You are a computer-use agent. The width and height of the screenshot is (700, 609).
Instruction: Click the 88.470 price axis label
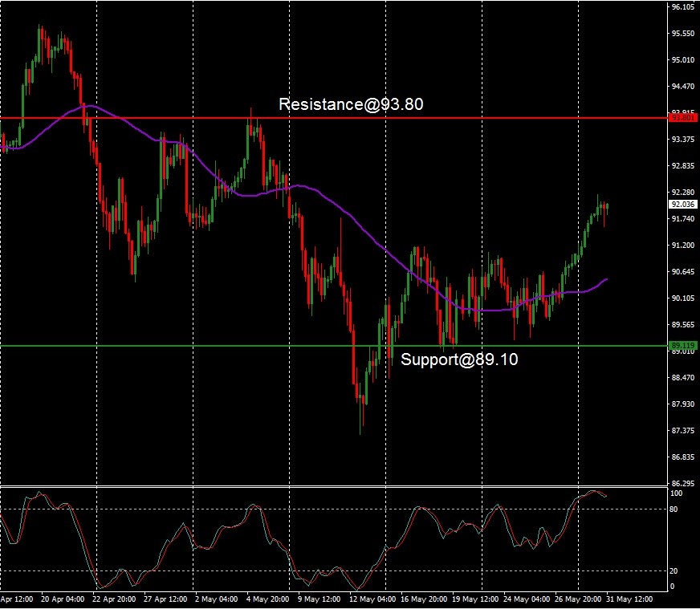(x=683, y=377)
